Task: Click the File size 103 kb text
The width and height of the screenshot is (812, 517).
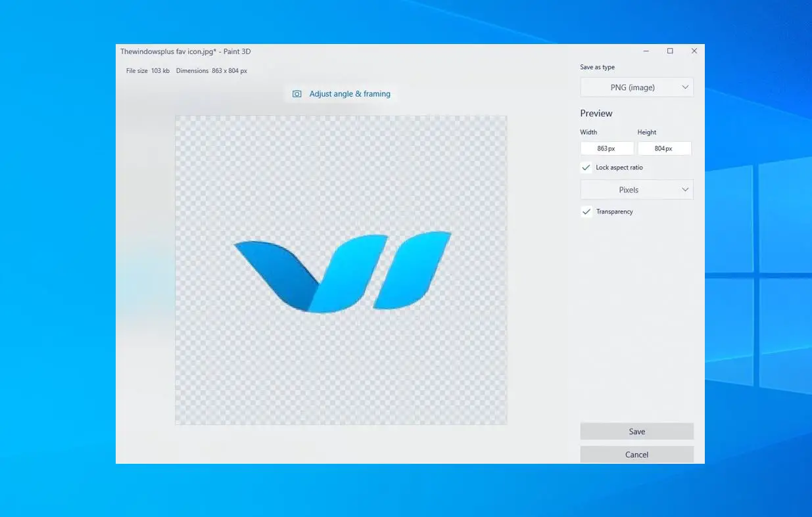Action: (x=148, y=71)
